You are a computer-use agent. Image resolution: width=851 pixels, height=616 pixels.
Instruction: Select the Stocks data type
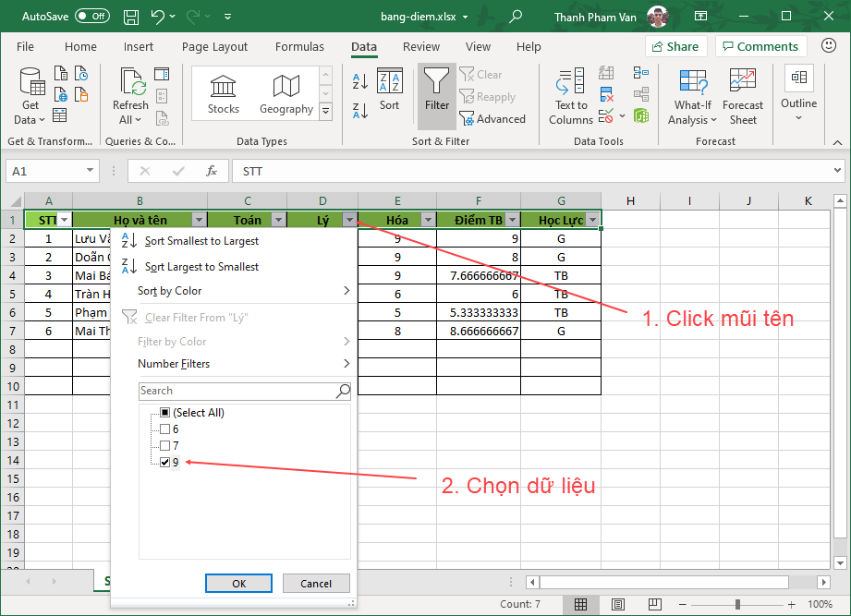(x=223, y=94)
